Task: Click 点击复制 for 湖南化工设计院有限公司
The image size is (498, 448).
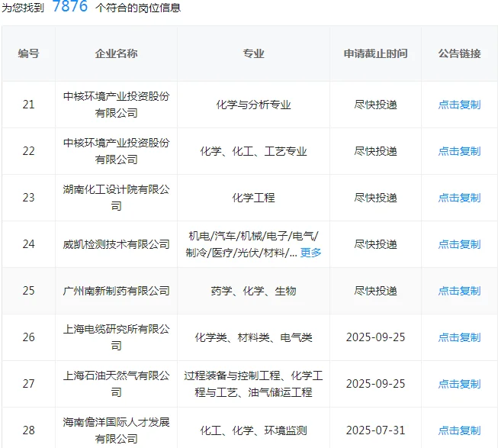Action: click(x=459, y=198)
